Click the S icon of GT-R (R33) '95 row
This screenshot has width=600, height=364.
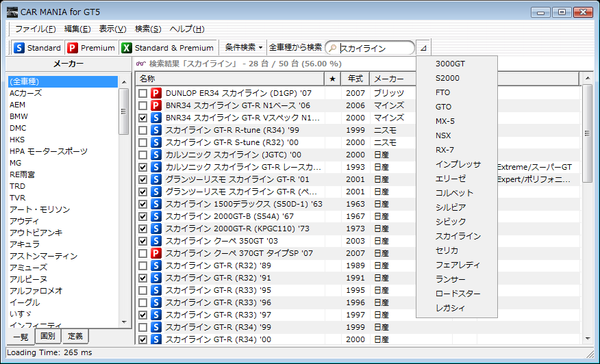click(x=155, y=290)
